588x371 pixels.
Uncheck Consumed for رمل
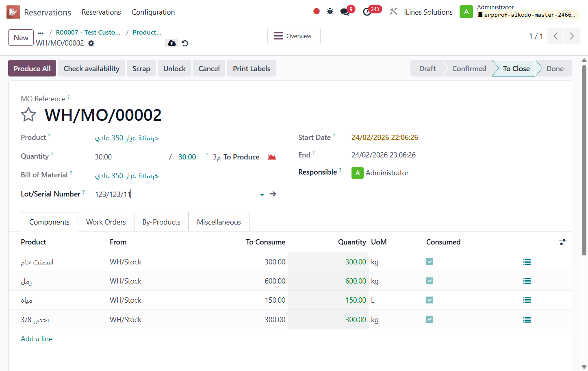tap(430, 281)
